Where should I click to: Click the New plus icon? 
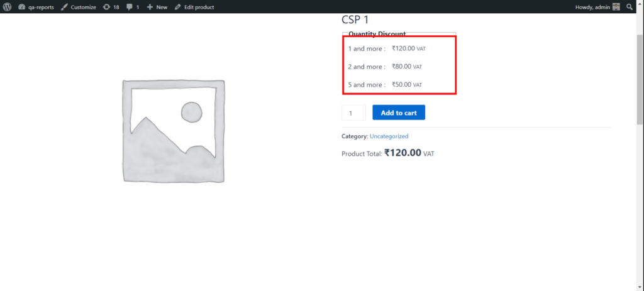(150, 7)
